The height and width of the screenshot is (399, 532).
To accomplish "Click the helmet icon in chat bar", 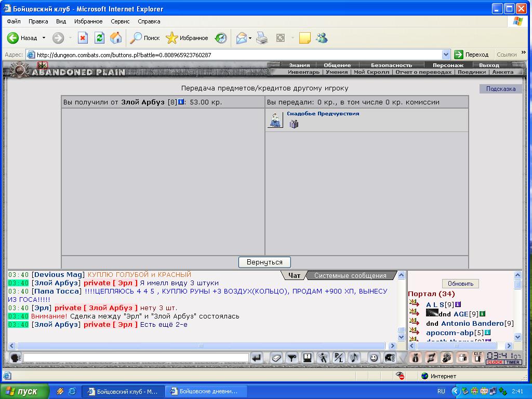I will 390,357.
